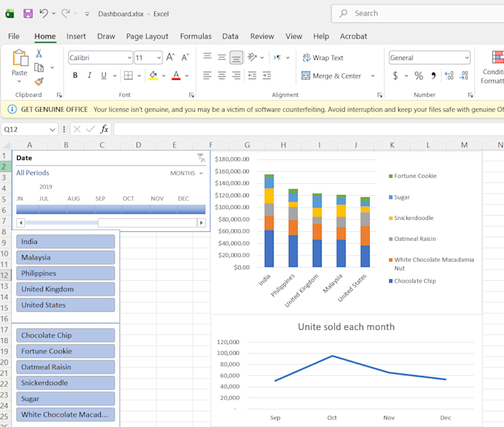Click the Date timeline Clear Filter icon
Viewport: 504px width, 427px height.
click(x=201, y=158)
